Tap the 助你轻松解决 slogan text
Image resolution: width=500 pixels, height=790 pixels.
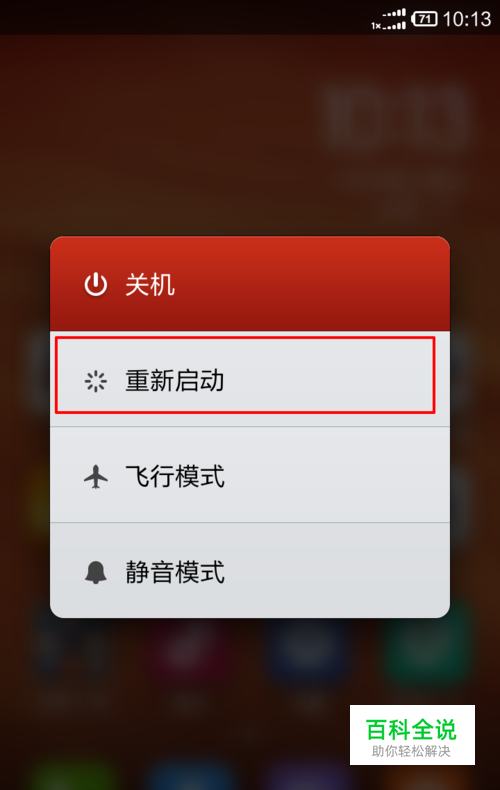[x=411, y=751]
